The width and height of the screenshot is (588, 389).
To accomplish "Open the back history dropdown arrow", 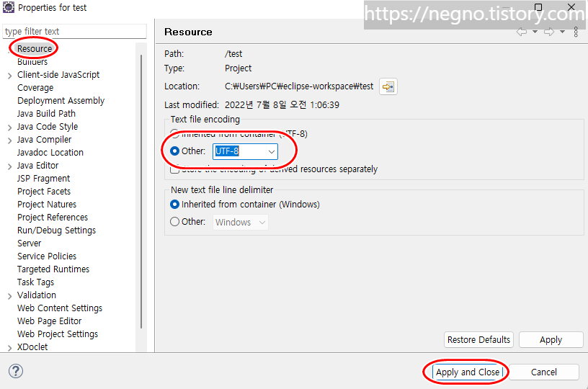I will (x=535, y=32).
